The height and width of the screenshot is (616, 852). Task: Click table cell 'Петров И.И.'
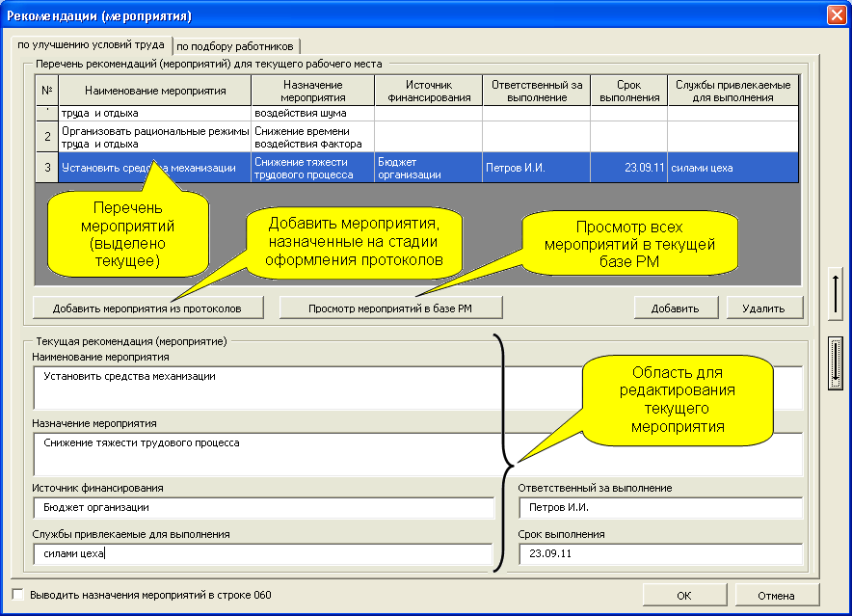click(x=537, y=168)
